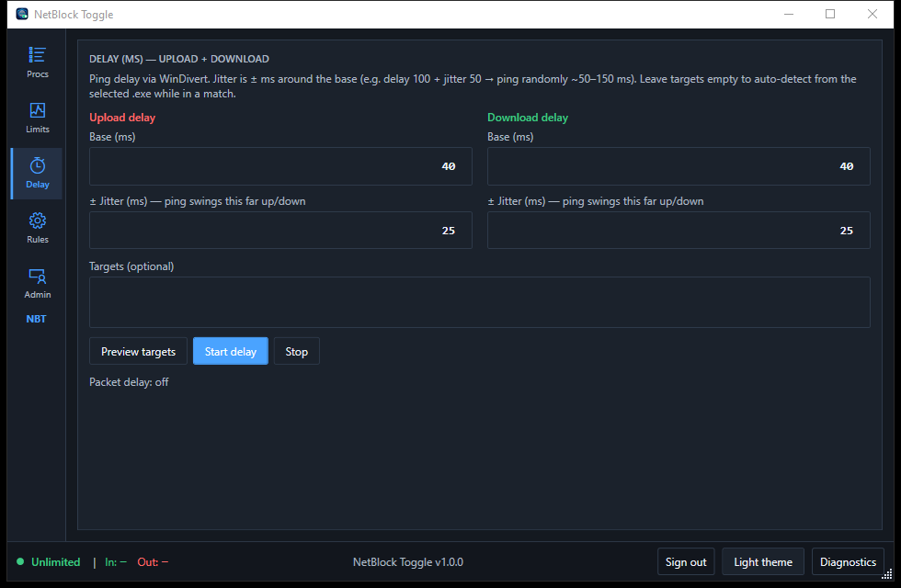This screenshot has height=588, width=901.
Task: Click the NBT label in sidebar
Action: (x=36, y=319)
